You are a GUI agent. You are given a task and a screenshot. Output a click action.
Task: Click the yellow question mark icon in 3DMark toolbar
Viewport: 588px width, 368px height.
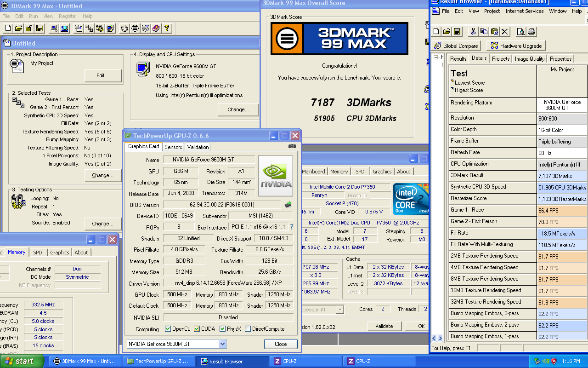[x=166, y=28]
